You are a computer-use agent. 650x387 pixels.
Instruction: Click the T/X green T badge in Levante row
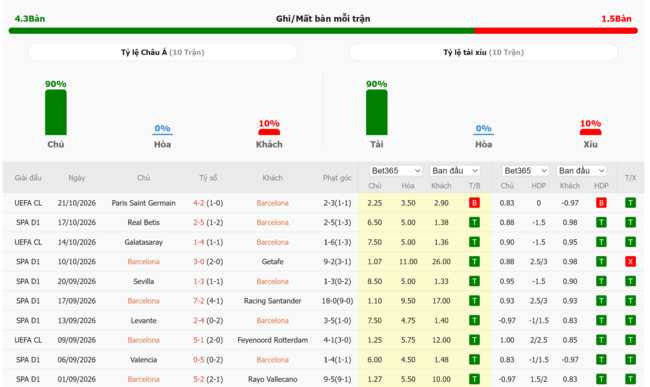click(631, 320)
